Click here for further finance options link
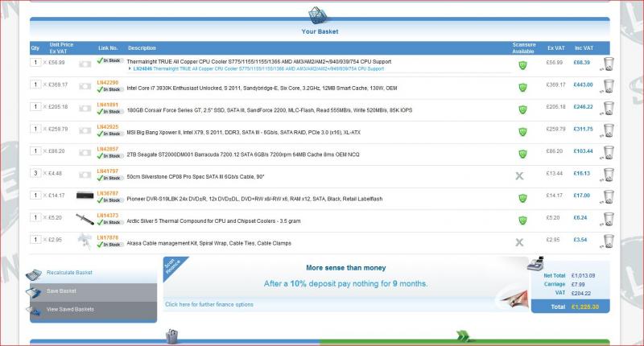Screen dimensions: 644x346 pyautogui.click(x=209, y=304)
